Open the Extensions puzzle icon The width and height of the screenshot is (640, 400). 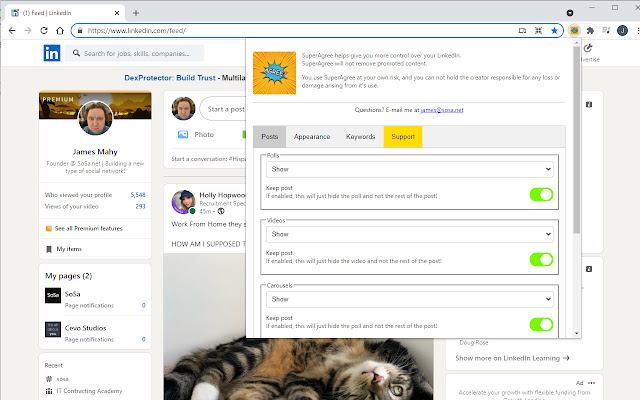[x=590, y=31]
